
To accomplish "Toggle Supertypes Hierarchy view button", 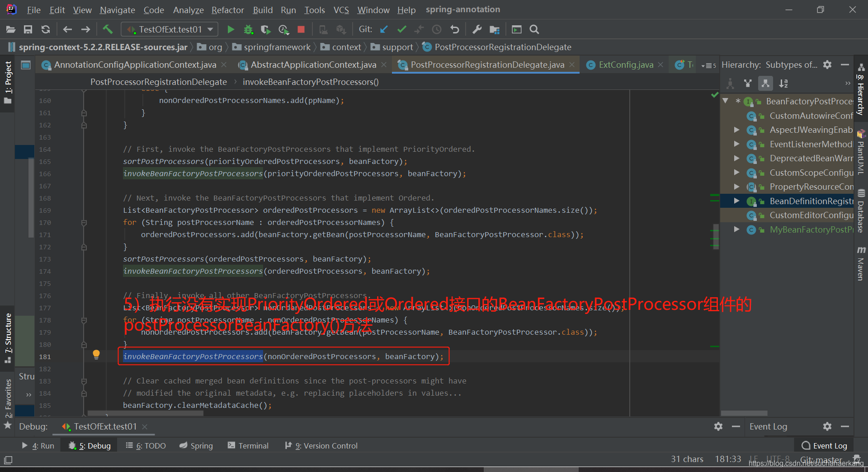I will [748, 84].
